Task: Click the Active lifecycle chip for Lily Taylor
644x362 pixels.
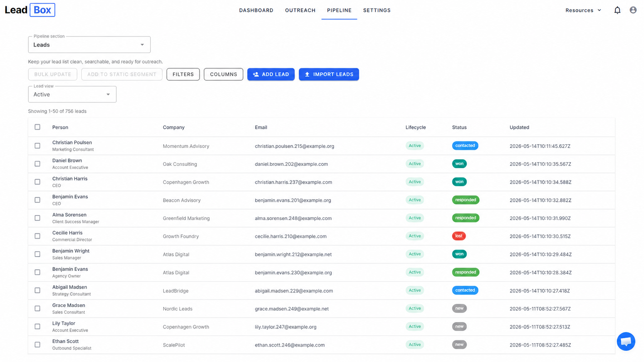Action: 414,327
